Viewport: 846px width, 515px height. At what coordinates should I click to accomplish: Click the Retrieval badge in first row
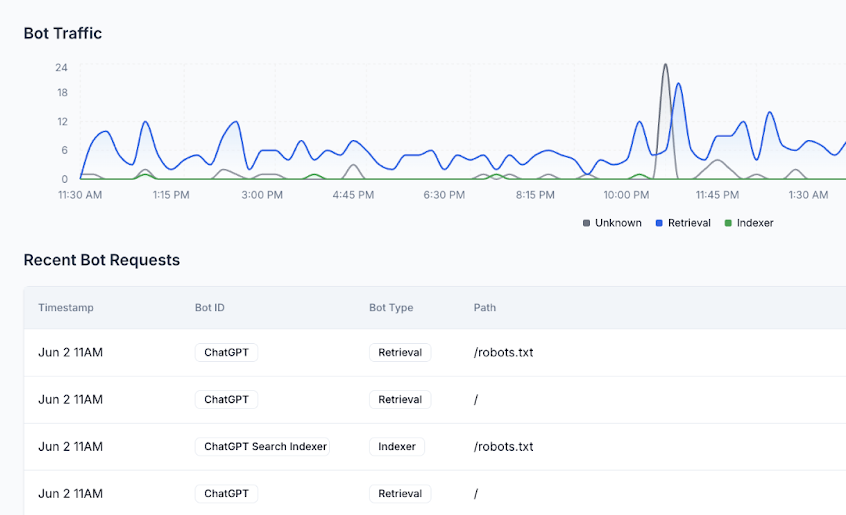click(x=400, y=352)
